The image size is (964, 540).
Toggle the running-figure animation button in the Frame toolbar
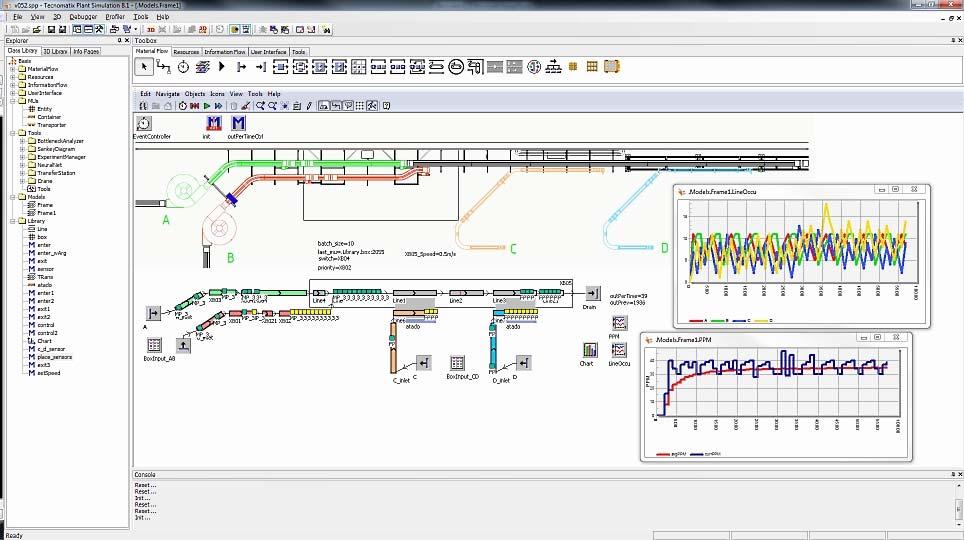coord(372,106)
